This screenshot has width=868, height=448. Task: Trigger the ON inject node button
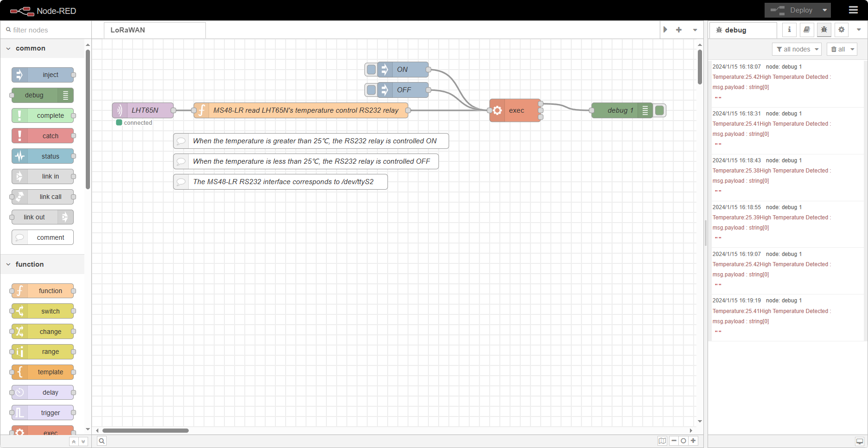point(371,70)
